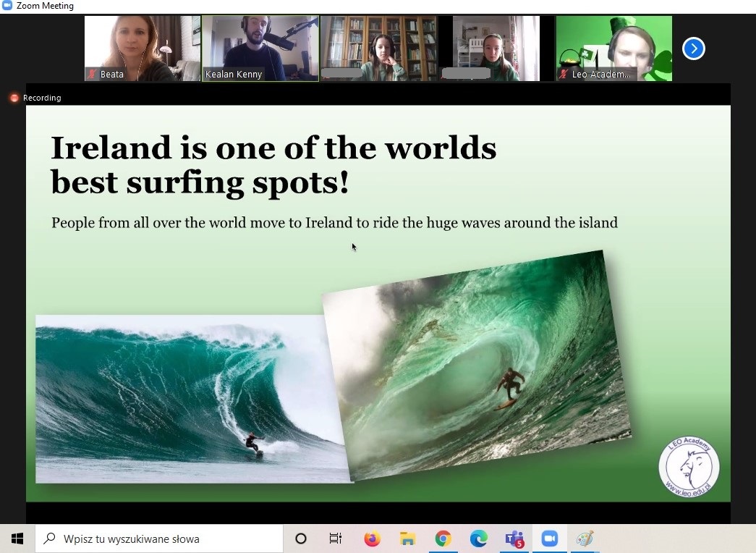Select Beata's video thumbnail
The image size is (756, 553).
pyautogui.click(x=143, y=48)
